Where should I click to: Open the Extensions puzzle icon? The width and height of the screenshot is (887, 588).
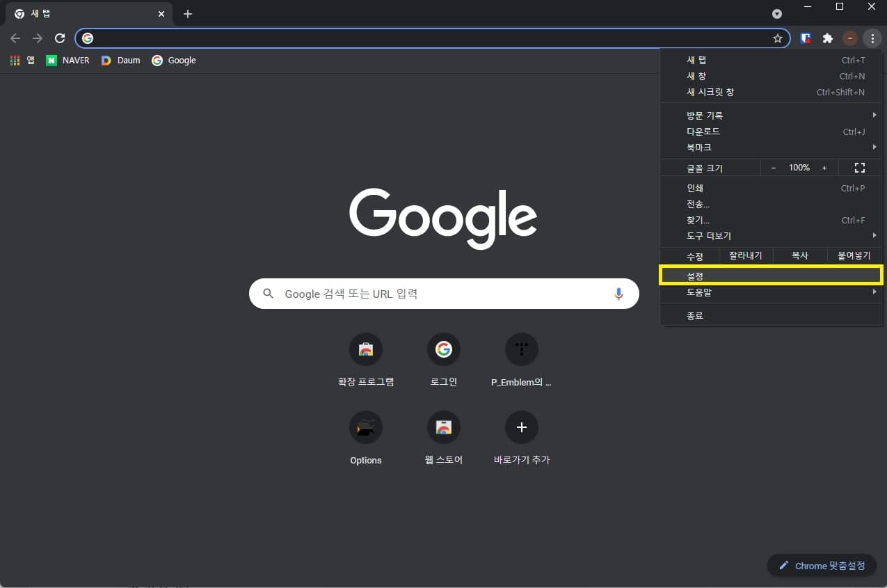tap(827, 38)
